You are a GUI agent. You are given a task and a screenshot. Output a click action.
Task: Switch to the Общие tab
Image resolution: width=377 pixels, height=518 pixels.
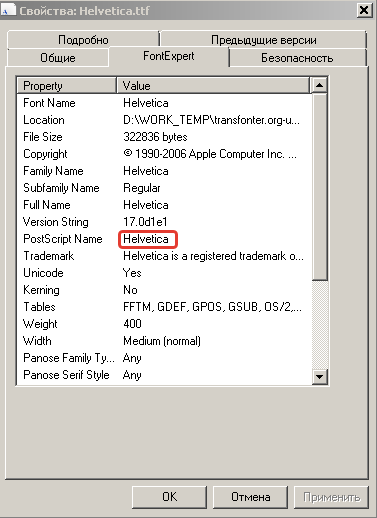pyautogui.click(x=58, y=58)
